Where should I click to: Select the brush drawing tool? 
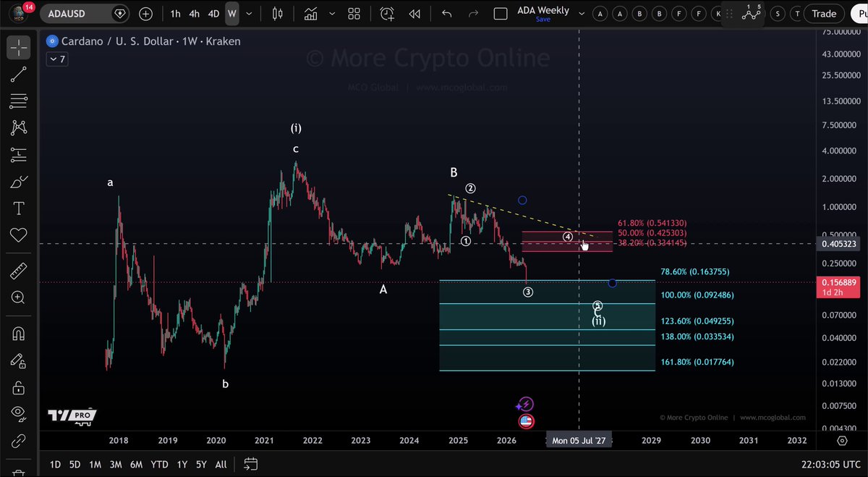[x=18, y=182]
